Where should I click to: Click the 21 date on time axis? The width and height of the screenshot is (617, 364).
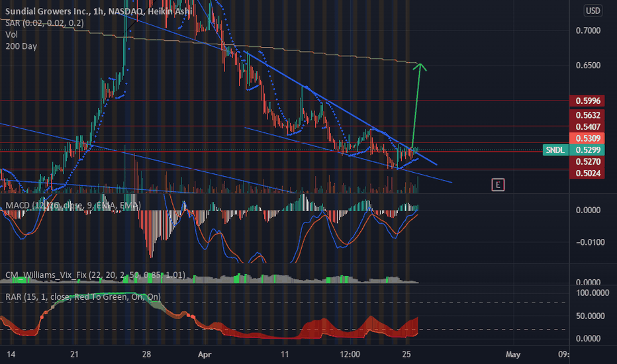point(74,354)
